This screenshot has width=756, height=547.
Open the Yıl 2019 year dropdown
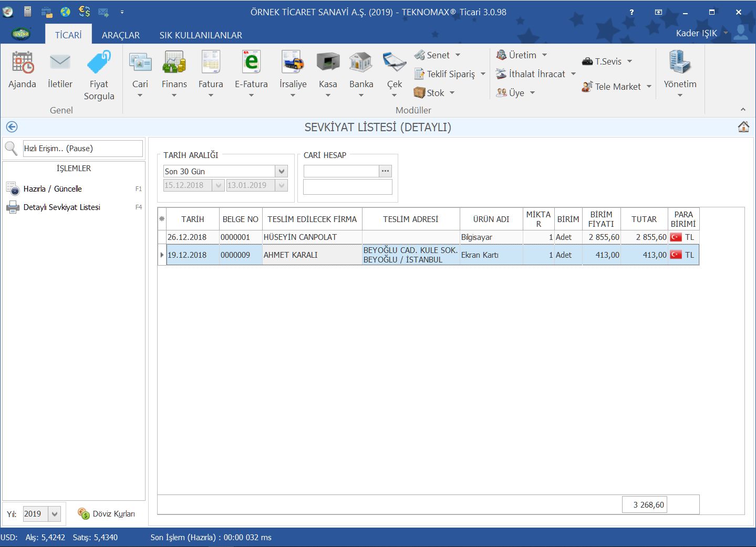[x=55, y=514]
